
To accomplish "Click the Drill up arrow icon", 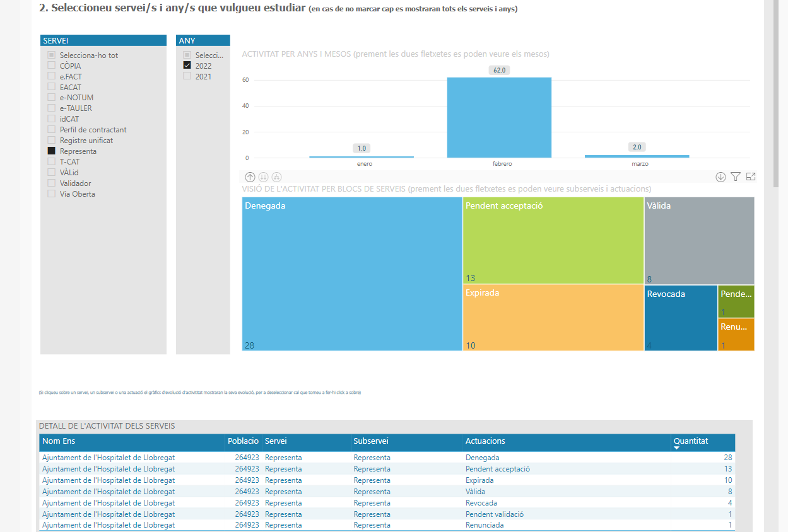I will [250, 178].
